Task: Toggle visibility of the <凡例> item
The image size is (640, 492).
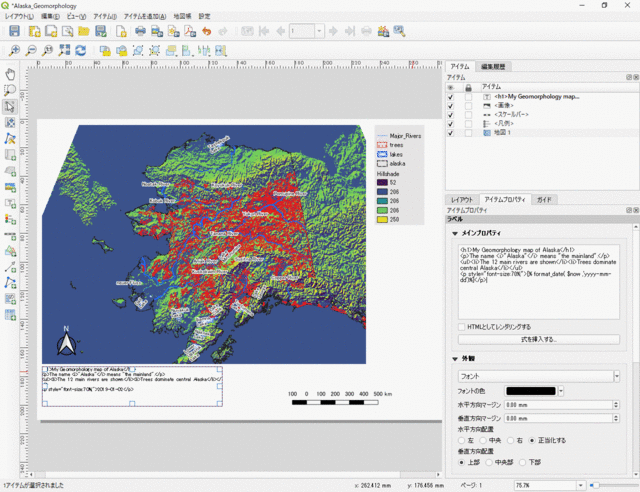Action: pos(451,124)
